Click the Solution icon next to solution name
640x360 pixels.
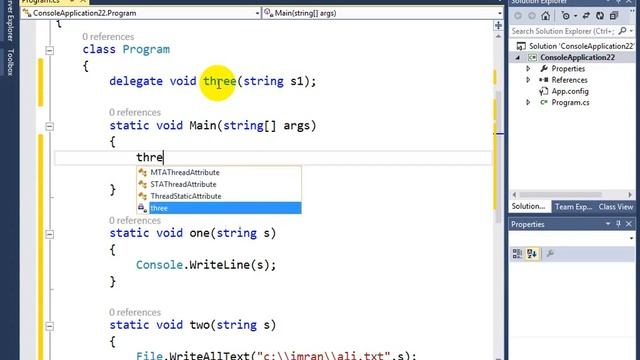click(521, 46)
